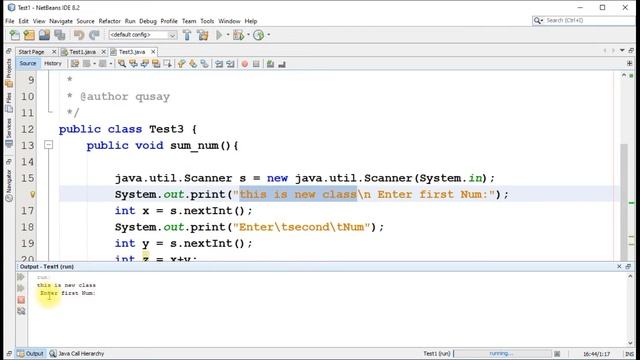Open the Files side panel
This screenshot has height=360, width=640.
tap(9, 102)
